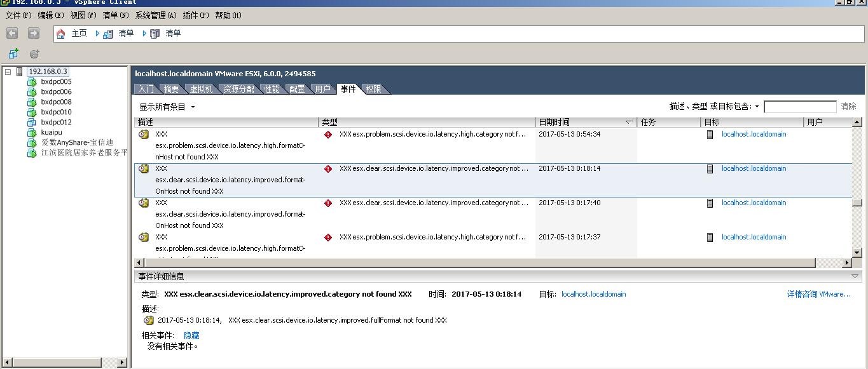Collapse the 事件详细信息 panel arrow
Screen dimensions: 868x369
pos(855,276)
